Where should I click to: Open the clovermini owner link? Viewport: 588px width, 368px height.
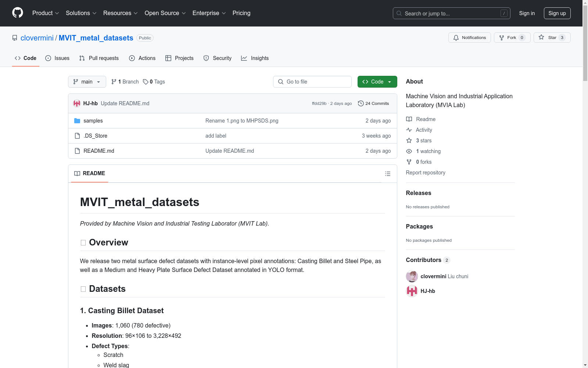(37, 38)
